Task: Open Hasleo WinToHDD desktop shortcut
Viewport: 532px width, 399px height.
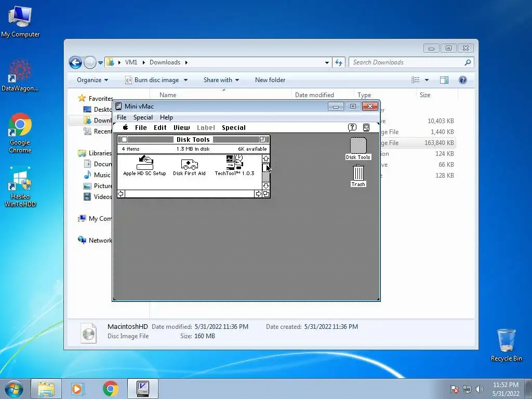Action: click(20, 187)
